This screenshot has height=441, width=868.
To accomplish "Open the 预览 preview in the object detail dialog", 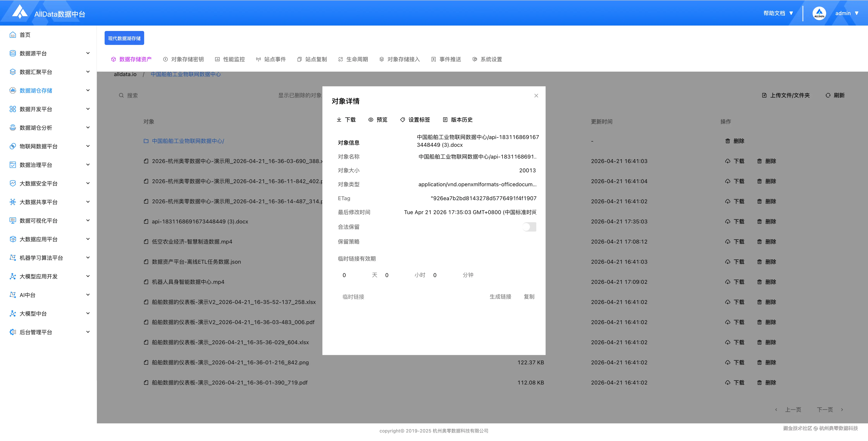I will click(x=378, y=119).
